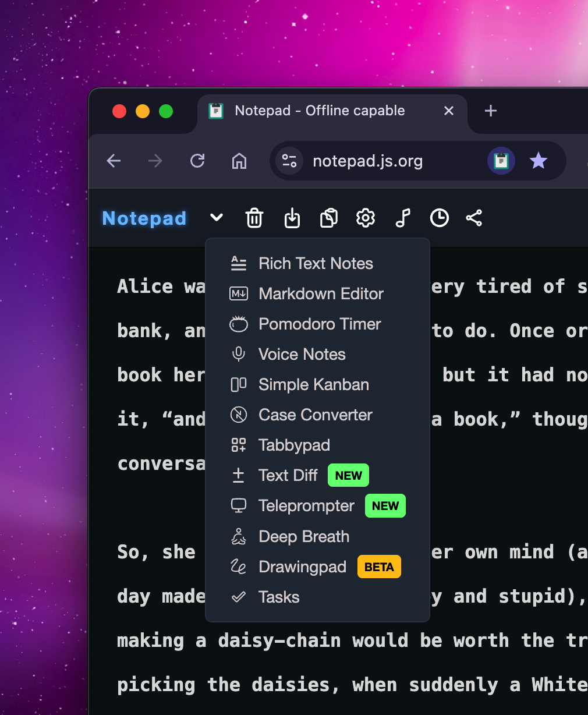
Task: Open the settings gear icon
Action: click(x=366, y=218)
